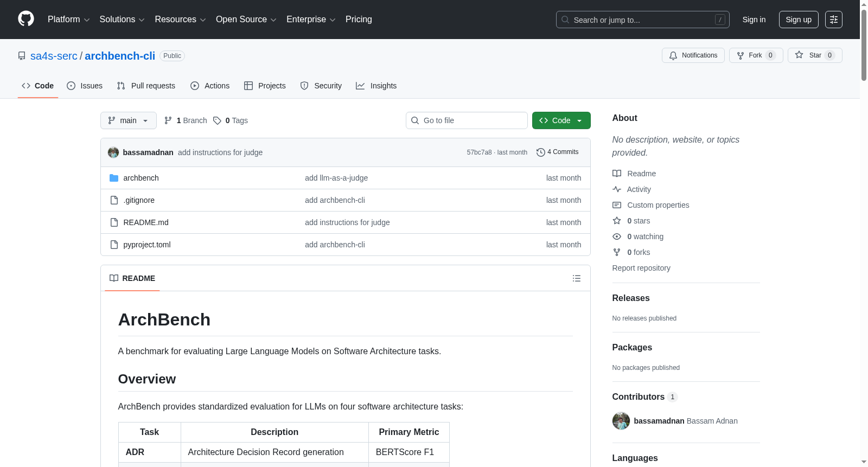Image resolution: width=868 pixels, height=467 pixels.
Task: Click the pyproject.toml file icon
Action: [x=114, y=245]
